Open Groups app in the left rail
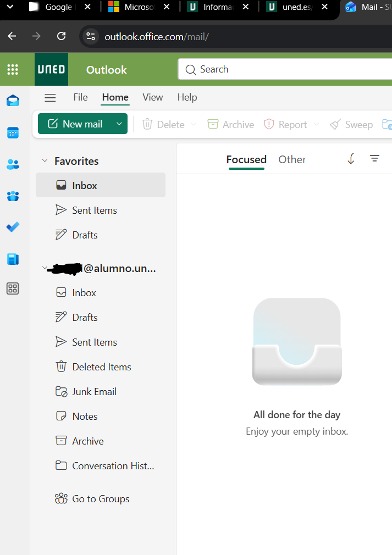Image resolution: width=392 pixels, height=555 pixels. pyautogui.click(x=13, y=196)
